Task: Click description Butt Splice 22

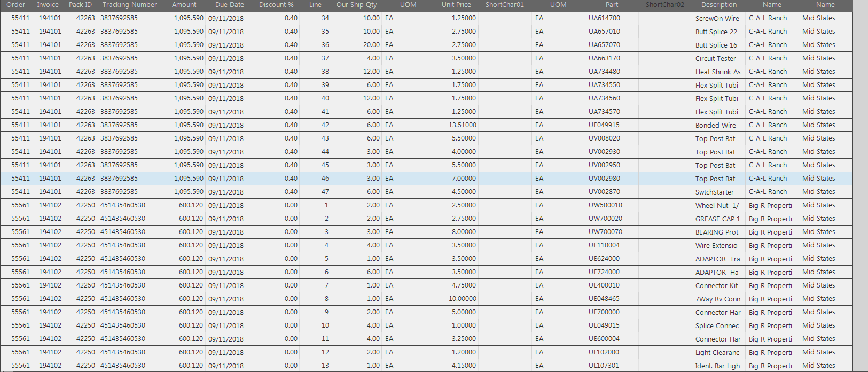Action: click(716, 32)
